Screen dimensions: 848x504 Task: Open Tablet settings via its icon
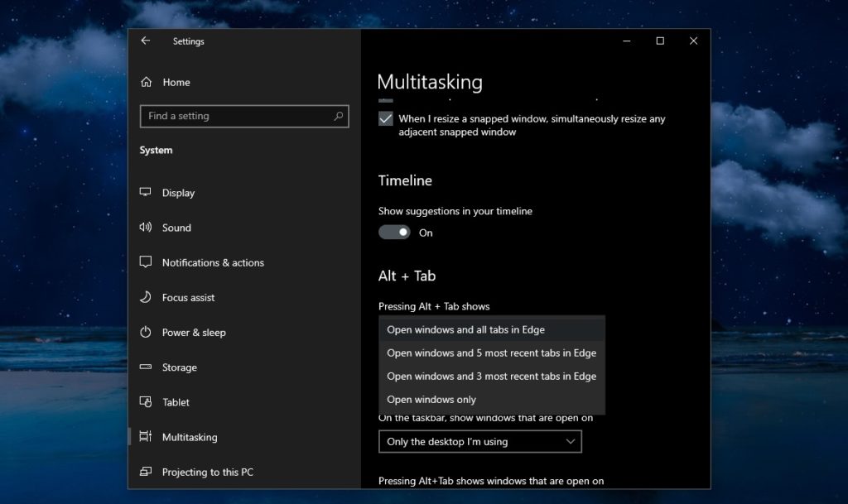(x=146, y=401)
